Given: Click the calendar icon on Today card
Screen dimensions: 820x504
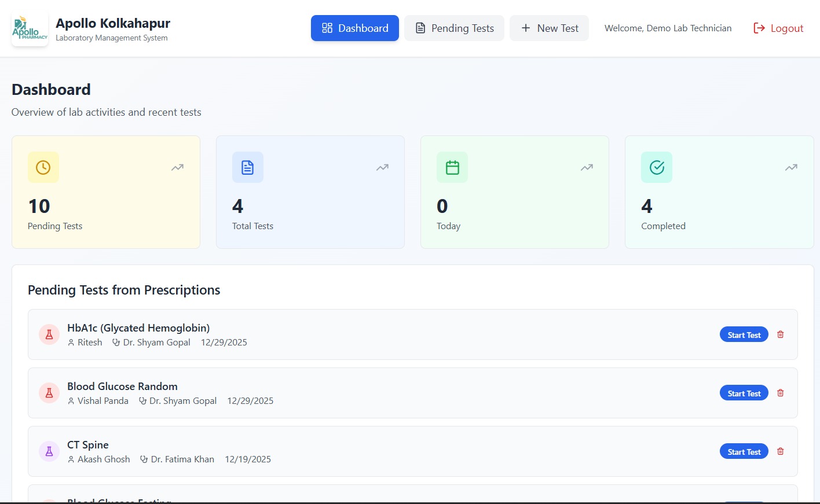Looking at the screenshot, I should point(452,167).
